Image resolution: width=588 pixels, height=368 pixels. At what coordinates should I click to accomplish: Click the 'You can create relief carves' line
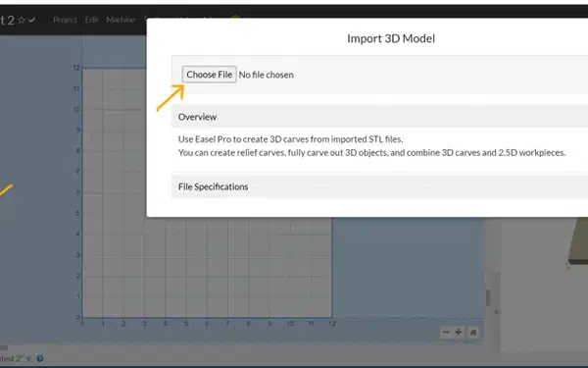371,153
